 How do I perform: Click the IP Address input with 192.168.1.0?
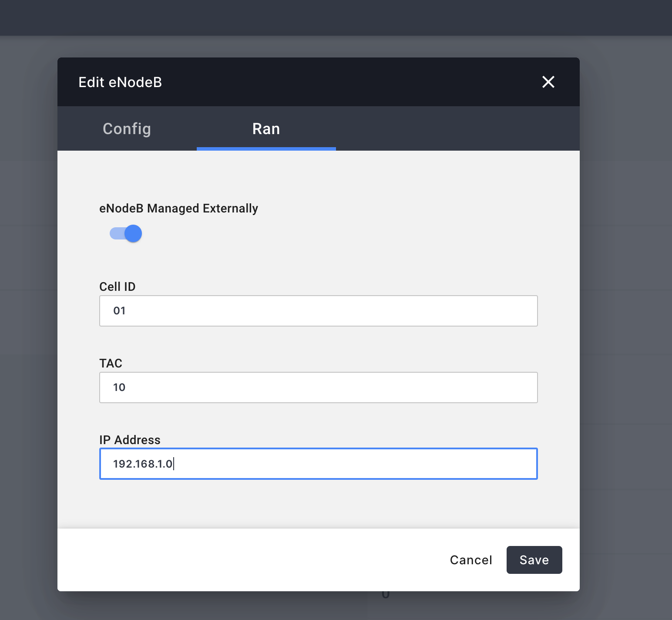[x=318, y=464]
